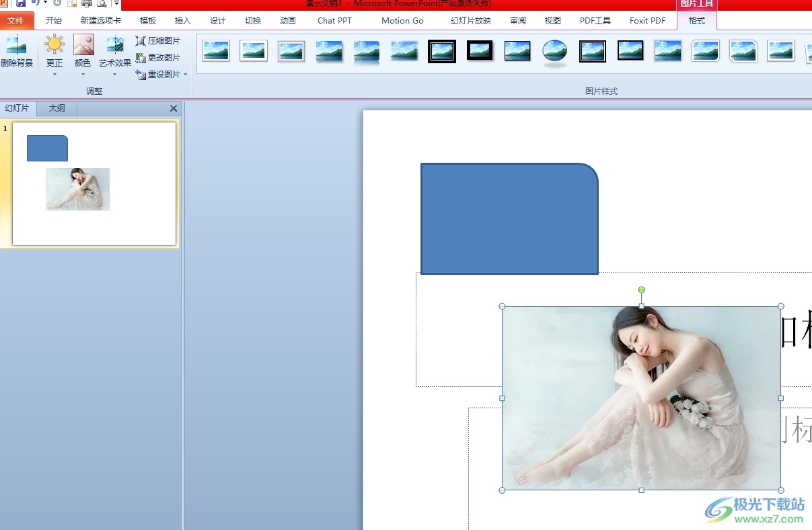Apply the Simple Frame Black picture style
Screen dimensions: 812x530
pos(517,50)
